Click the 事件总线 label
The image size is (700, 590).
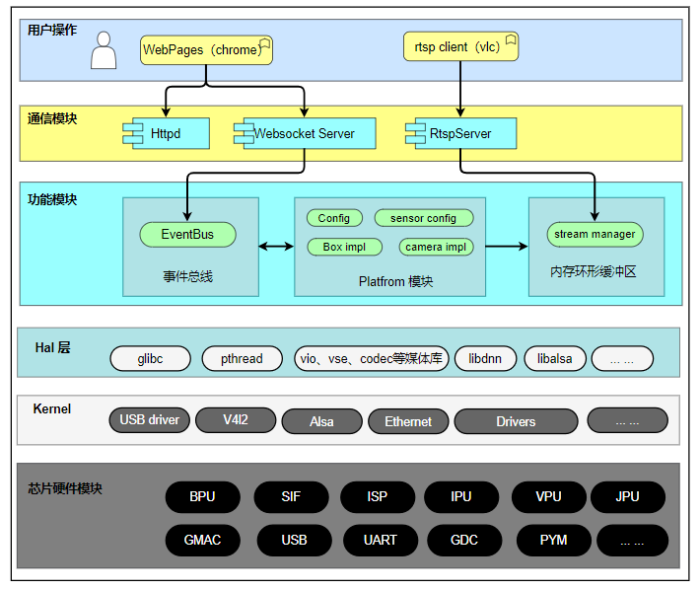[x=188, y=276]
